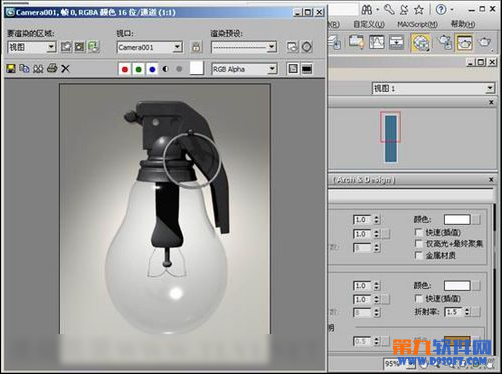
Task: Open environment and effects dialog icon
Action: (x=307, y=47)
